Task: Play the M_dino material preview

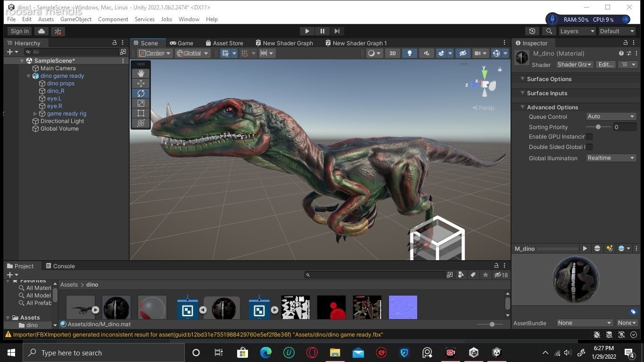Action: pos(585,248)
